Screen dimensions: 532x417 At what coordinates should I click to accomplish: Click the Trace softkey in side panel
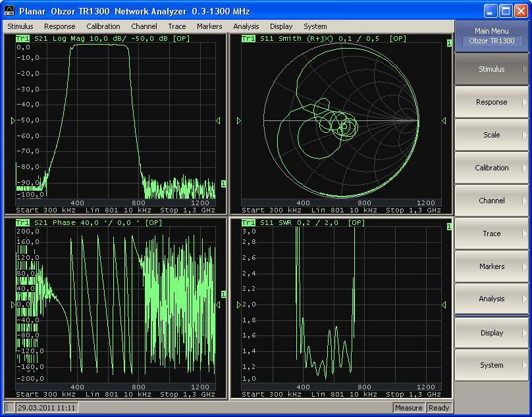(x=491, y=233)
